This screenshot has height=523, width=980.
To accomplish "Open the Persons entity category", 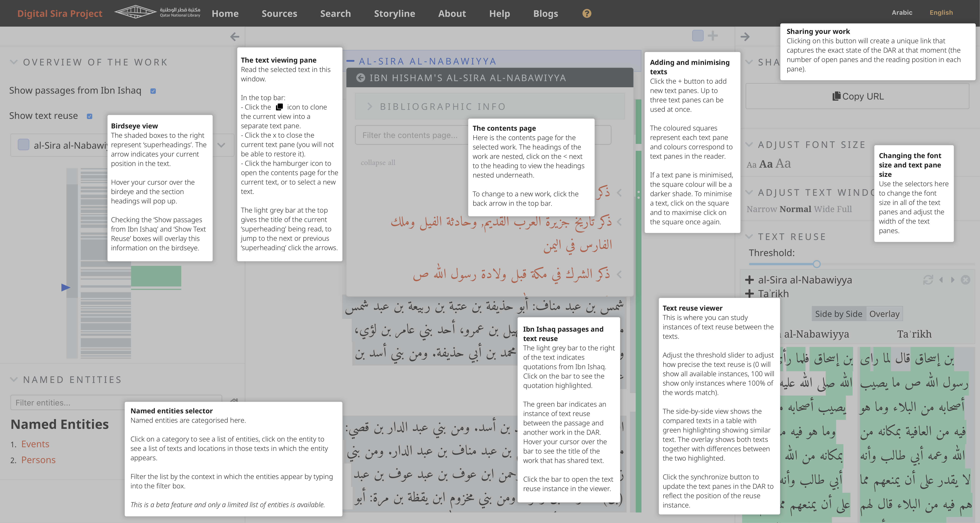I will (x=38, y=460).
